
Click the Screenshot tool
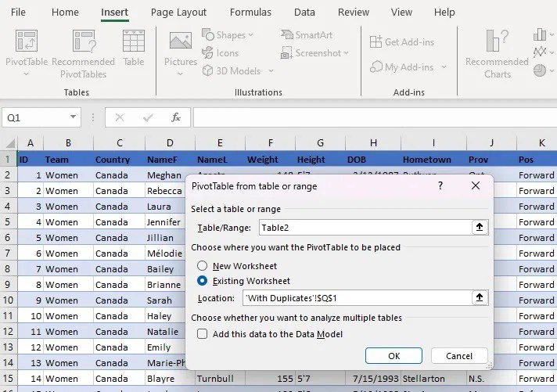tap(311, 53)
